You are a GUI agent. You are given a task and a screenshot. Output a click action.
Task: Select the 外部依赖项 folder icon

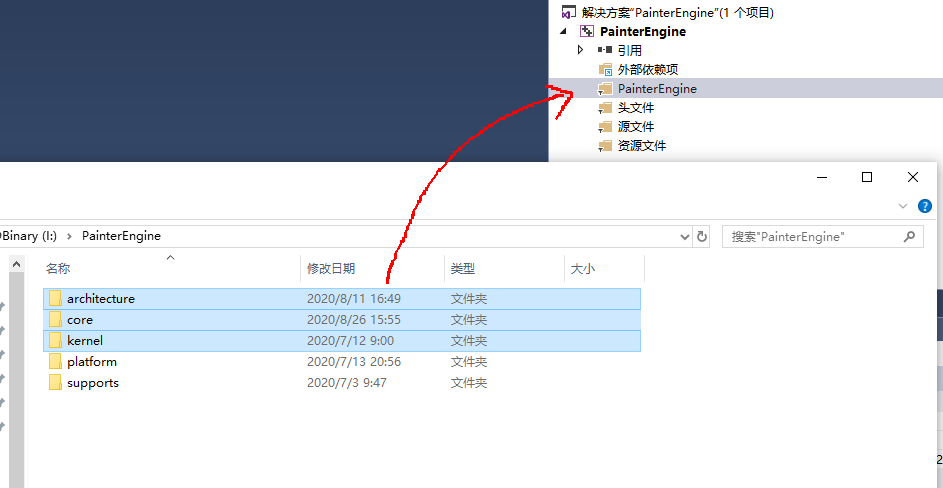pos(605,70)
